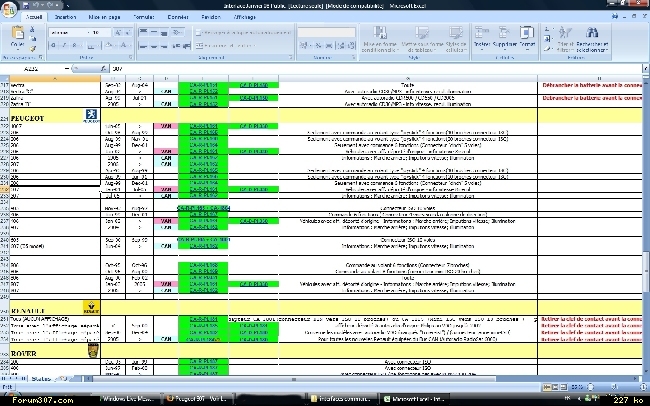
Task: Increase font size with the larger A icon
Action: point(118,32)
